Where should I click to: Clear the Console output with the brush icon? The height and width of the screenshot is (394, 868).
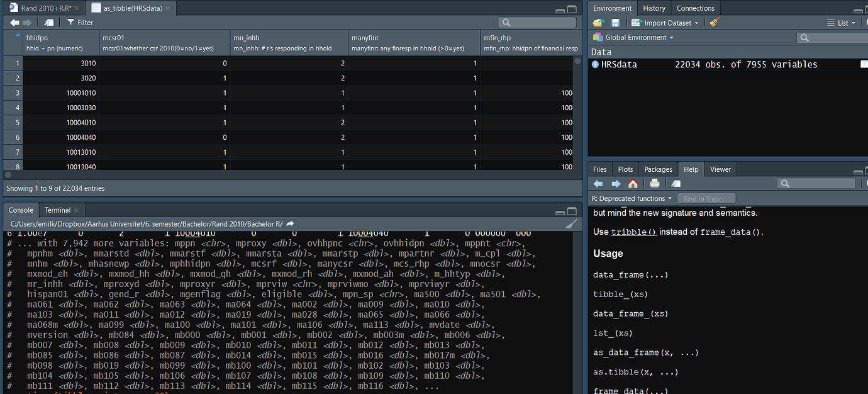[571, 223]
